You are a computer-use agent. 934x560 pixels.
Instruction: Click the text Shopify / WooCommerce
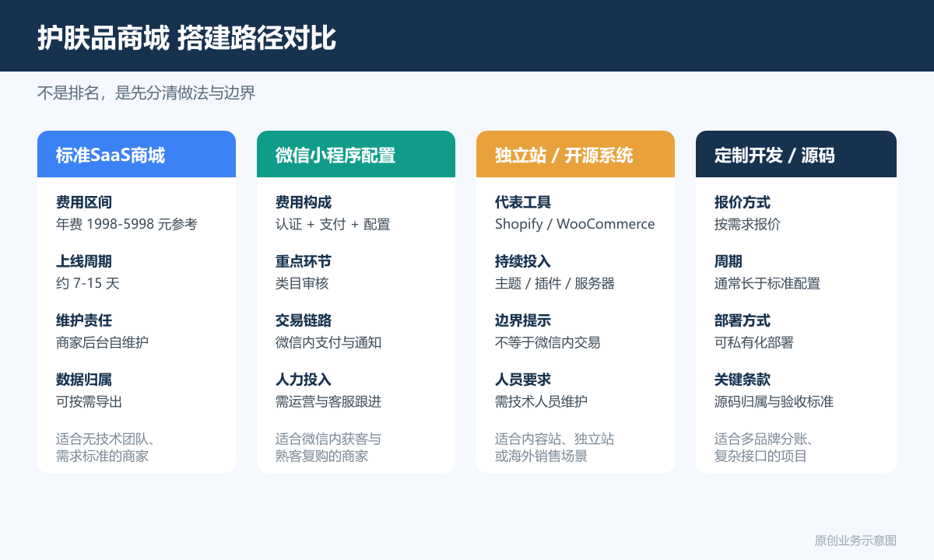point(575,224)
